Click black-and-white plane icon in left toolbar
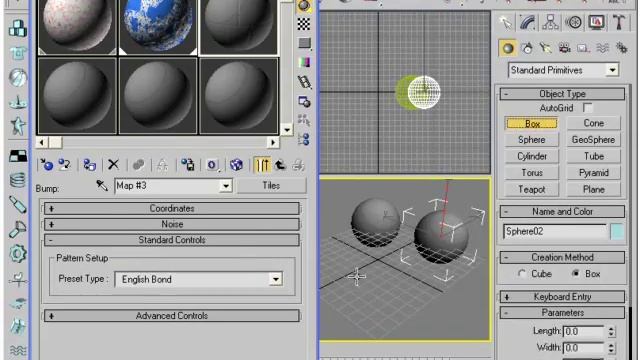 click(x=18, y=156)
